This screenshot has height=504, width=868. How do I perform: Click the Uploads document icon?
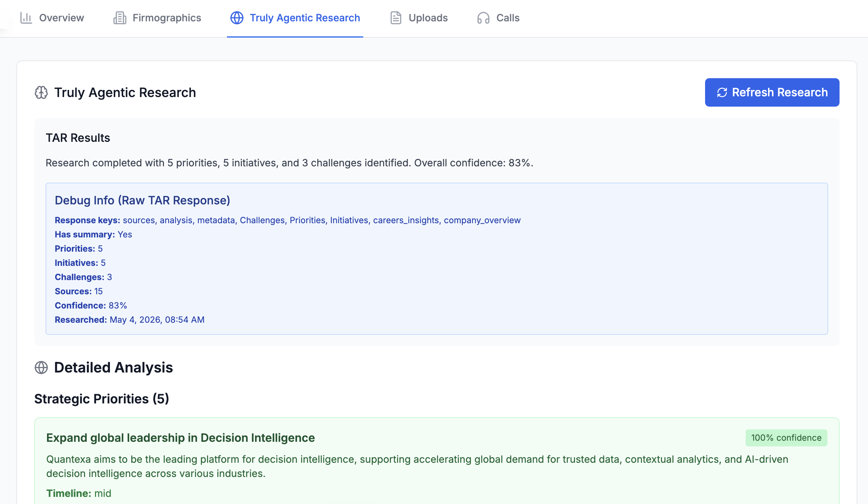click(x=396, y=18)
